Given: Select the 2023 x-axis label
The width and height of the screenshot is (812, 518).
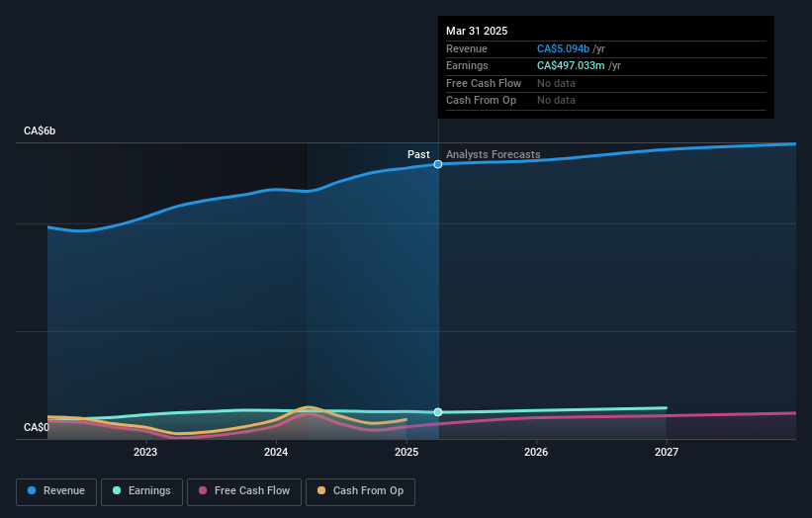Looking at the screenshot, I should click(x=145, y=452).
